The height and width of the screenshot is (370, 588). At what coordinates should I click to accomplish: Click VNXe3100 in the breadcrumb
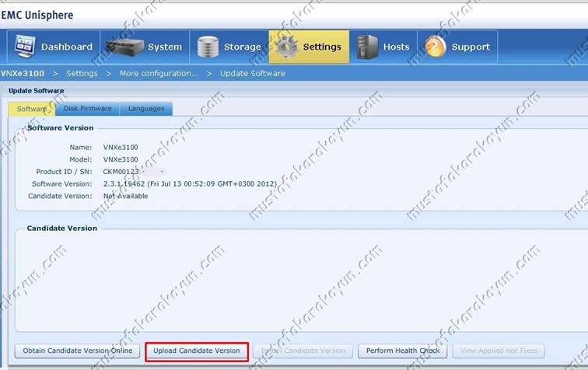(x=23, y=74)
